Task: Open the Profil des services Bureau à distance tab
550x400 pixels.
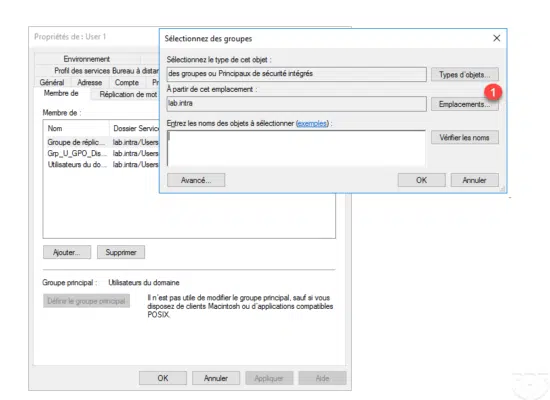Action: [105, 71]
